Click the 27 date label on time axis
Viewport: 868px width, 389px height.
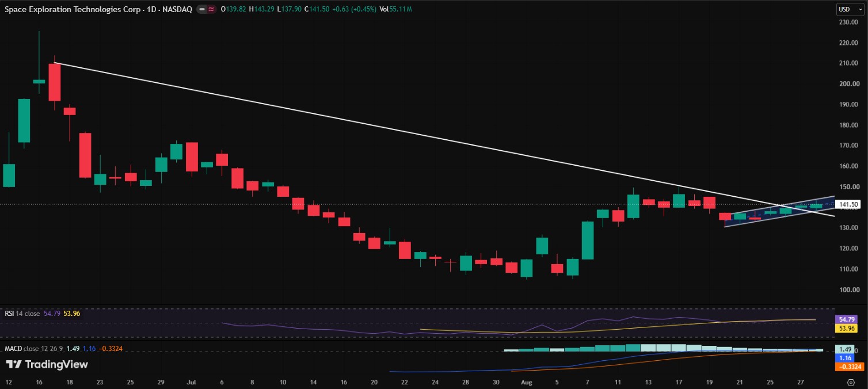coord(801,382)
